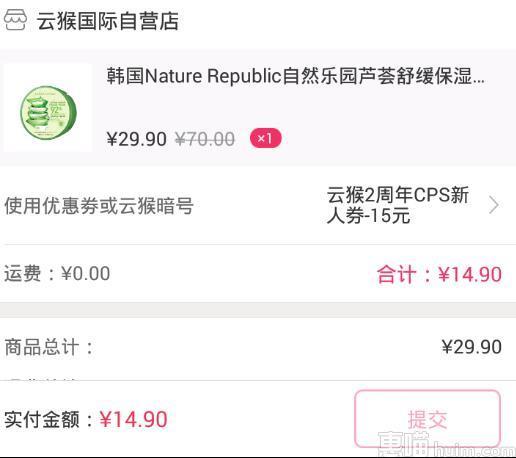Screen dimensions: 516x458
Task: Tap the 合计 ¥14.90 subtotal
Action: pyautogui.click(x=439, y=274)
